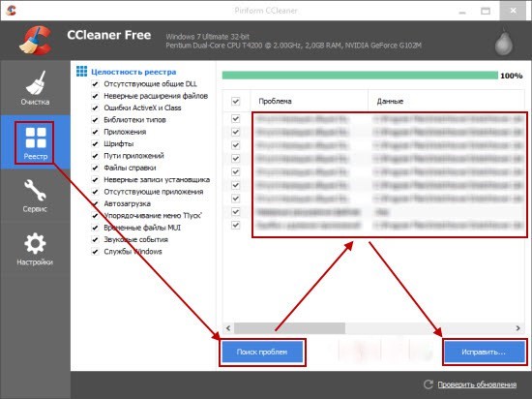This screenshot has width=532, height=399.
Task: Click the Исправить... button
Action: tap(484, 353)
